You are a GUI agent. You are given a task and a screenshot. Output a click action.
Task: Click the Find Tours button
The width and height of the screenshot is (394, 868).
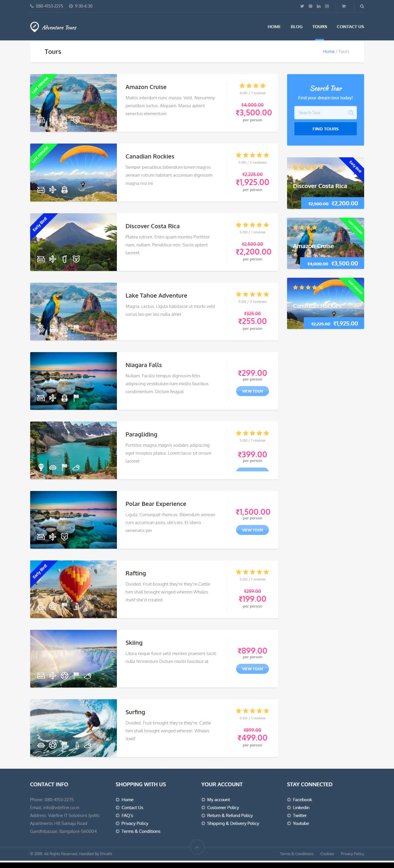325,129
